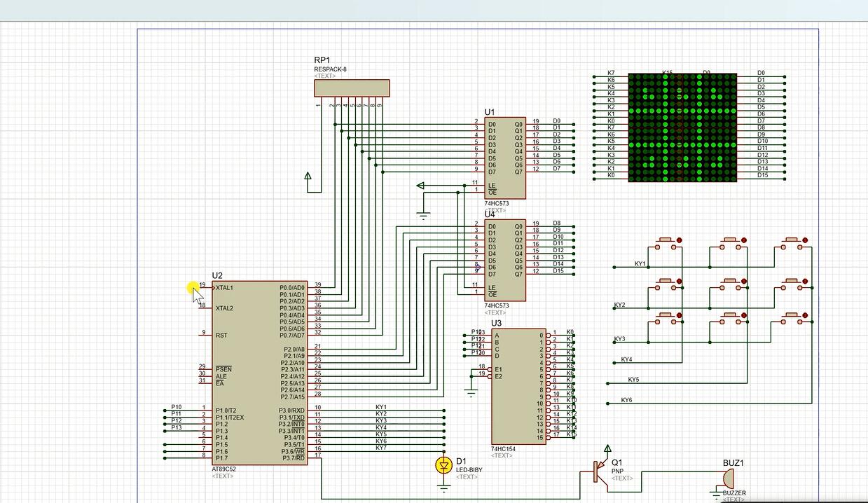Select the Q1 PNP transistor symbol
Image resolution: width=868 pixels, height=503 pixels.
(600, 470)
